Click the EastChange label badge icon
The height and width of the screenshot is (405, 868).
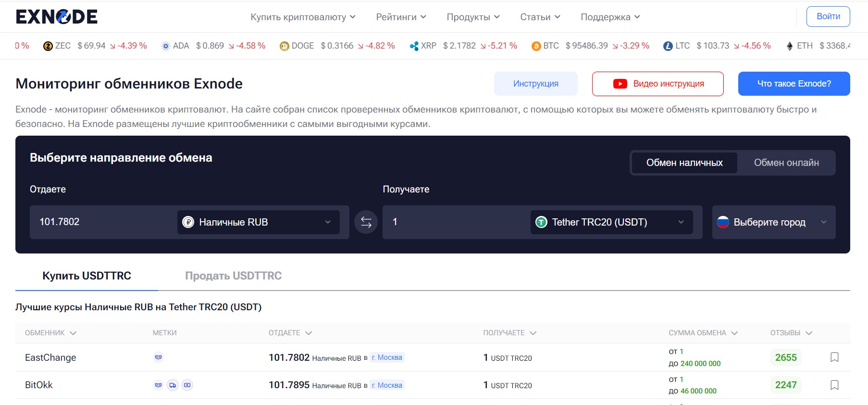click(158, 357)
